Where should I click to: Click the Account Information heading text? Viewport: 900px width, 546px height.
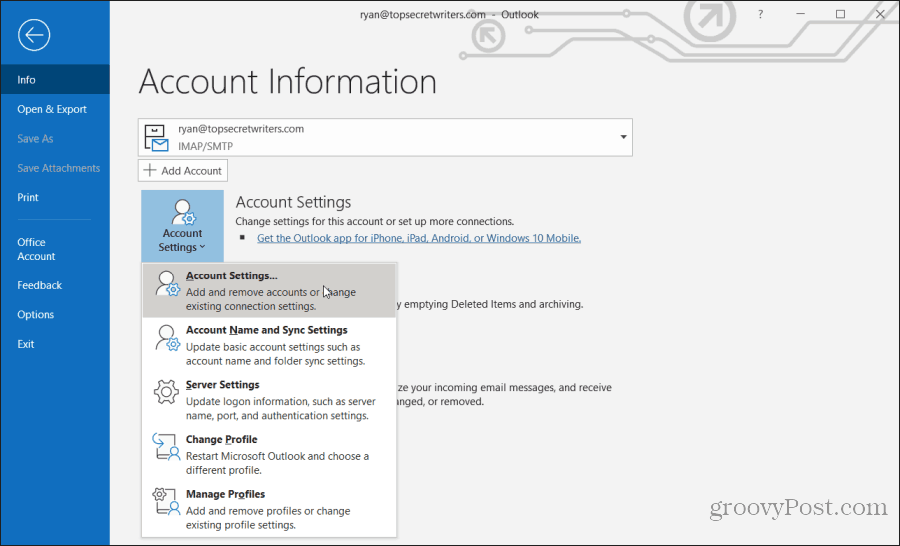click(x=288, y=82)
